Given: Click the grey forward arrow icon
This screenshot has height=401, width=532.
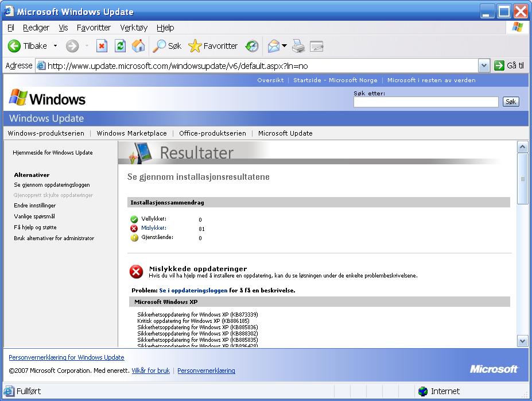Looking at the screenshot, I should [72, 46].
